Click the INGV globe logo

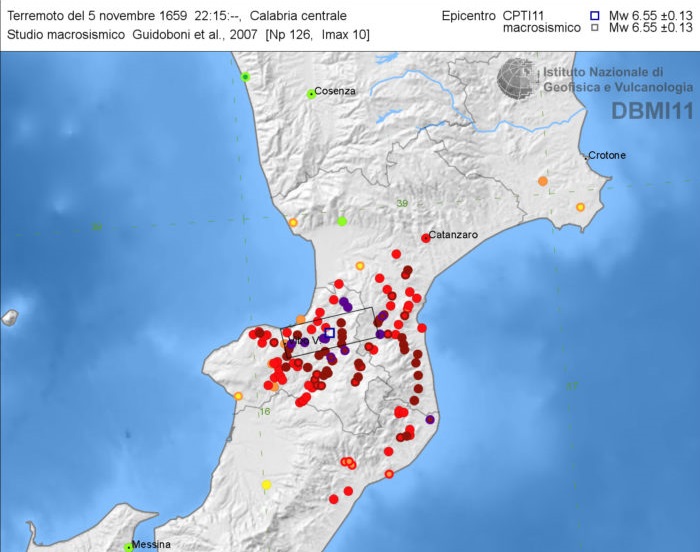tap(517, 78)
